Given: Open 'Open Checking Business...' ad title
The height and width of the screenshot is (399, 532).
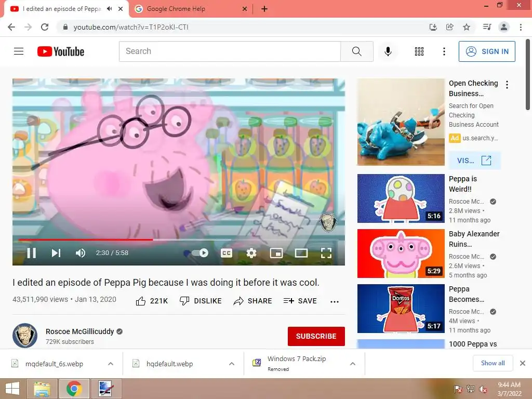Looking at the screenshot, I should coord(473,88).
